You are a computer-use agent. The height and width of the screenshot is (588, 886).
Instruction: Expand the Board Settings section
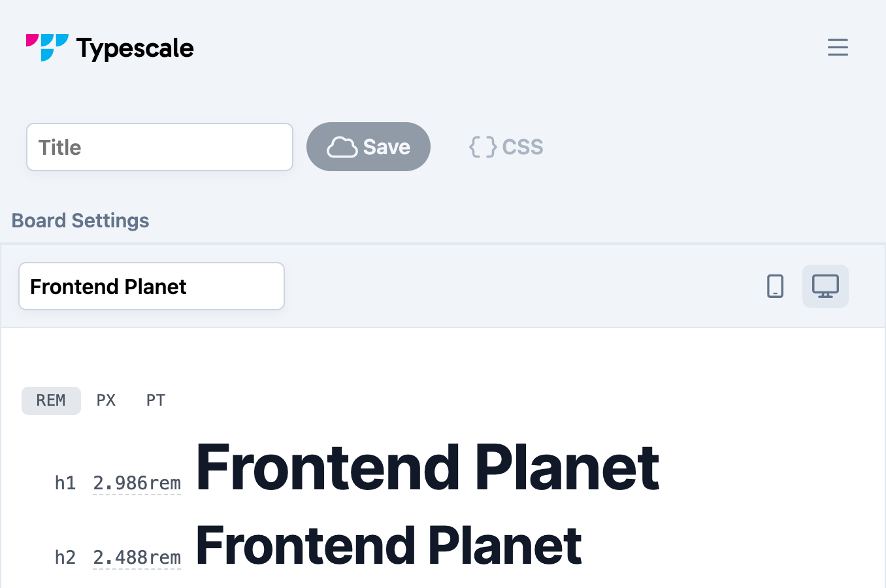80,220
